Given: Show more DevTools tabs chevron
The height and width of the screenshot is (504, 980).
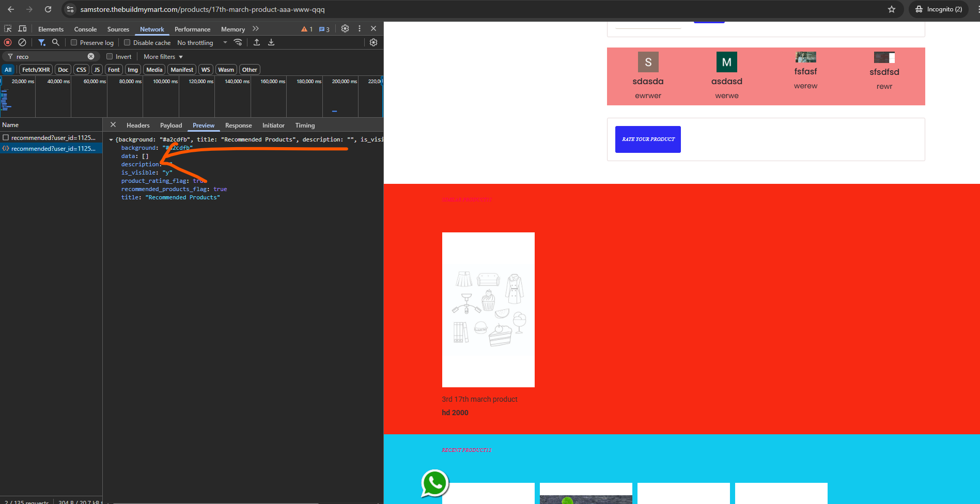Looking at the screenshot, I should (x=256, y=29).
